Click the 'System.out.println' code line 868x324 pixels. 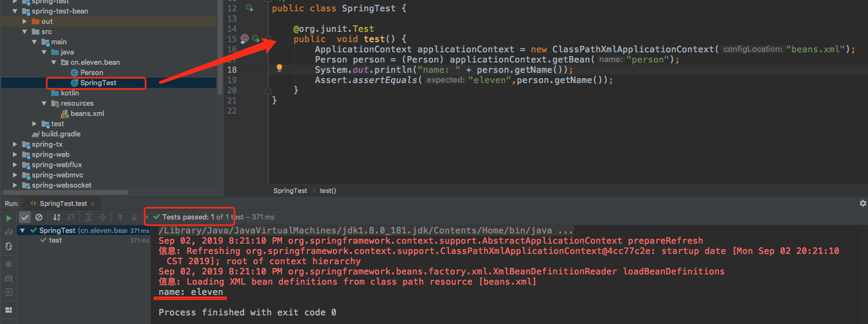444,70
